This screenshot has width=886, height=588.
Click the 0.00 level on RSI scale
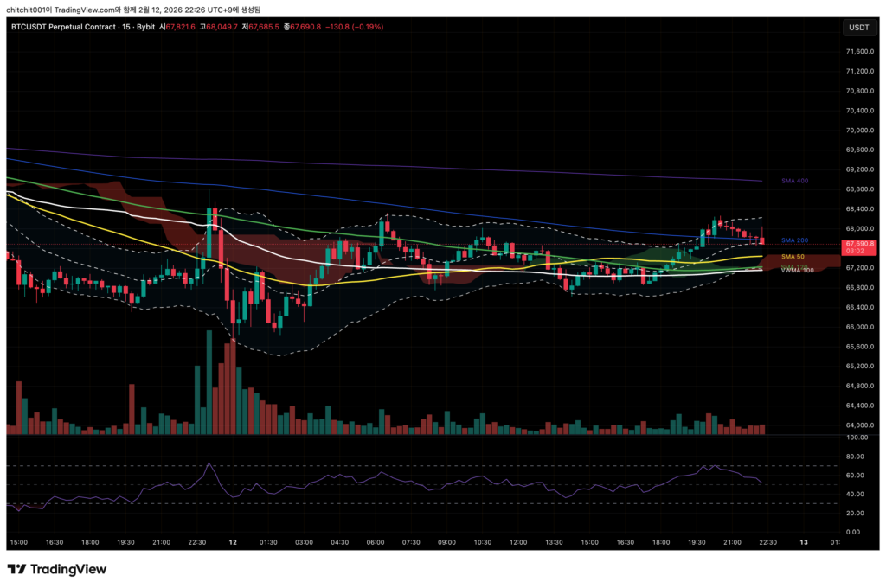coord(855,532)
